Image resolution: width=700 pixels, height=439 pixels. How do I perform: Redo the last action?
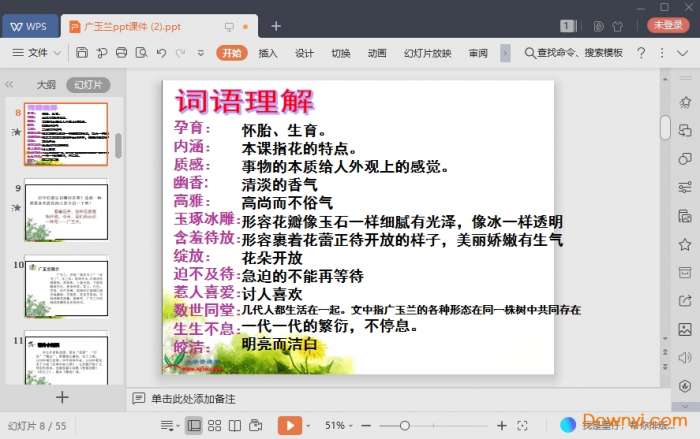(x=180, y=53)
